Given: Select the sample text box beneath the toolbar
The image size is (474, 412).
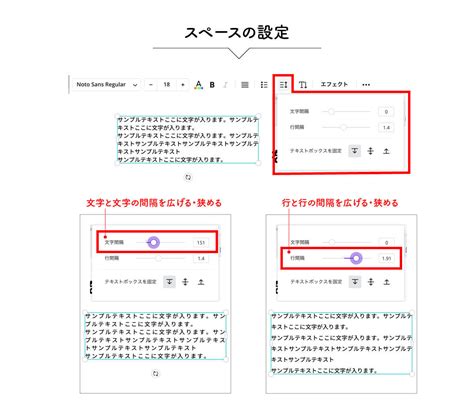Looking at the screenshot, I should [x=188, y=139].
